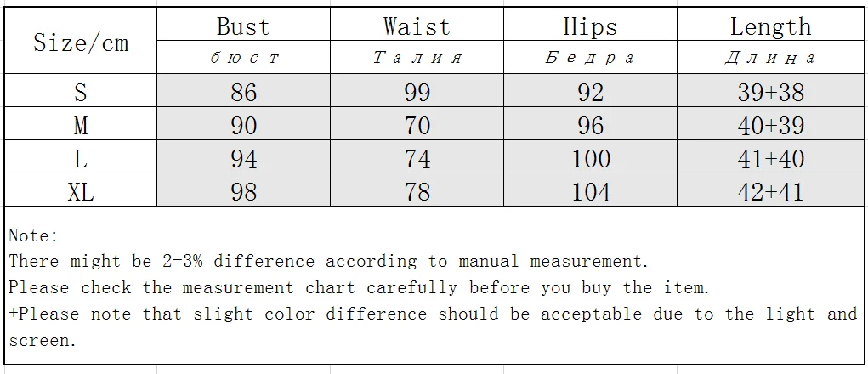Click the Bust column header
868x374 pixels.
click(244, 25)
